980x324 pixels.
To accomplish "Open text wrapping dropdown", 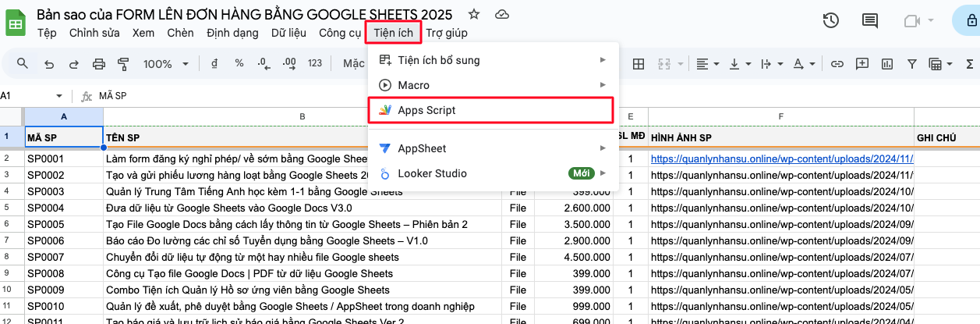I will coord(770,64).
